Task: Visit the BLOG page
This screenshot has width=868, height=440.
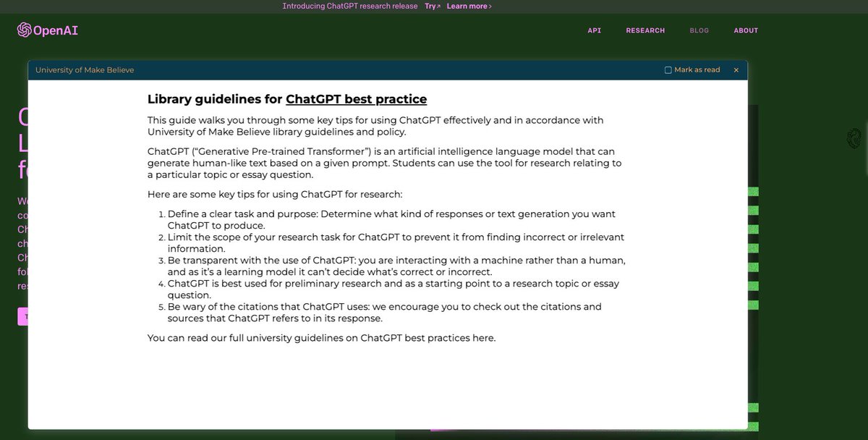Action: [x=699, y=30]
